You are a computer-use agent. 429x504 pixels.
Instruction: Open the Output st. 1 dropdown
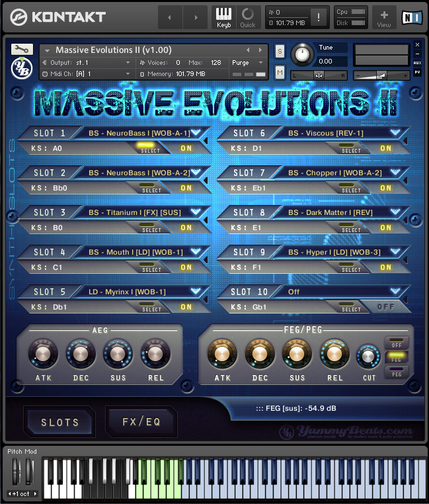(86, 63)
